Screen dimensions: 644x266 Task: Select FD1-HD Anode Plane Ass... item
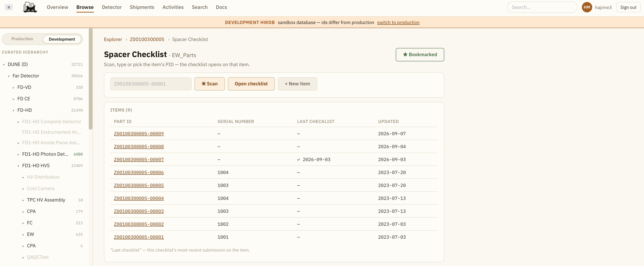click(51, 143)
